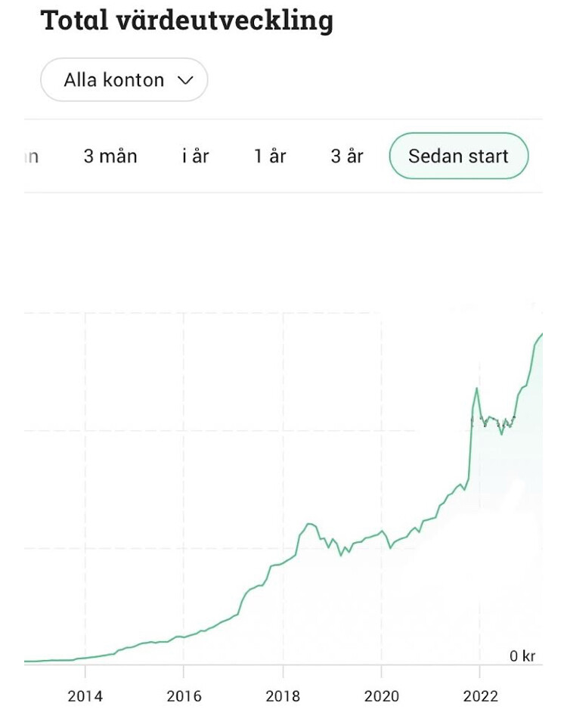Screen dimensions: 567x728
Task: Click the 2022 x-axis year label
Action: click(481, 696)
